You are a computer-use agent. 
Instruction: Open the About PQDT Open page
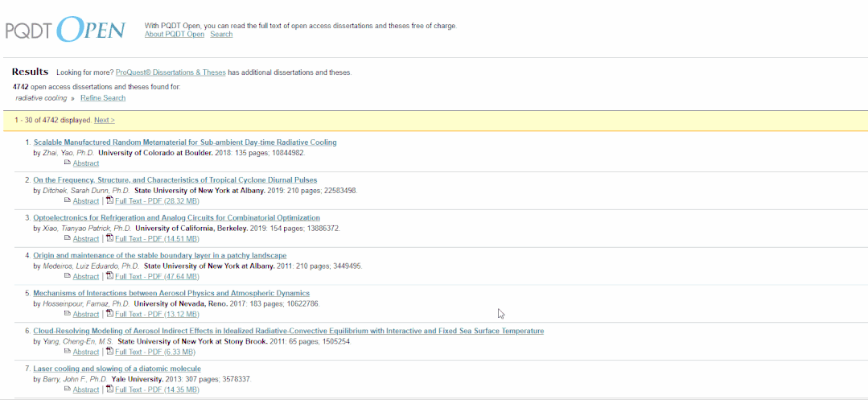pyautogui.click(x=174, y=35)
